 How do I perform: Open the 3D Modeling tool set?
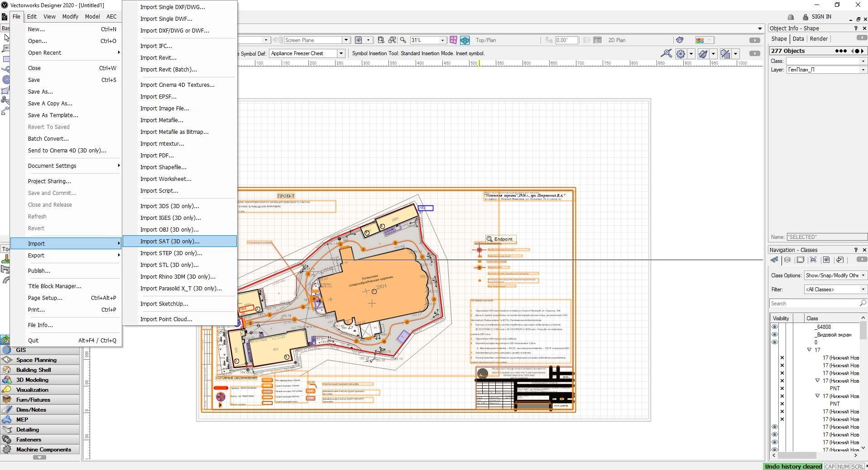40,380
